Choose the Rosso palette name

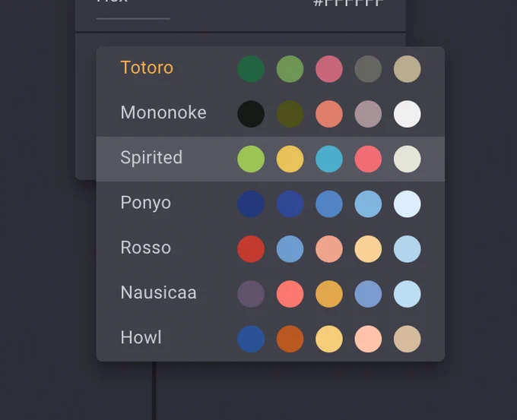pos(146,248)
